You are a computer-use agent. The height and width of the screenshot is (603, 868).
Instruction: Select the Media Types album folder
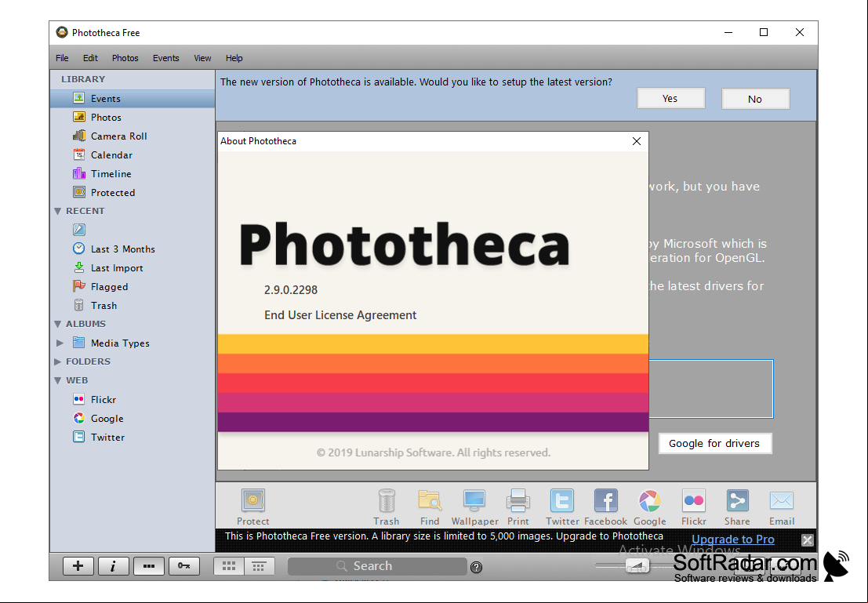click(x=79, y=343)
